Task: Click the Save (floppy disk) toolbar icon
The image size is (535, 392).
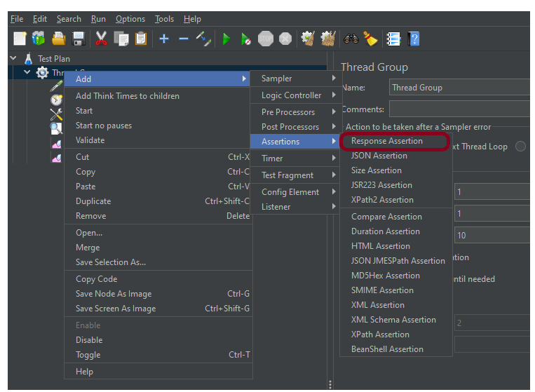Action: tap(78, 39)
